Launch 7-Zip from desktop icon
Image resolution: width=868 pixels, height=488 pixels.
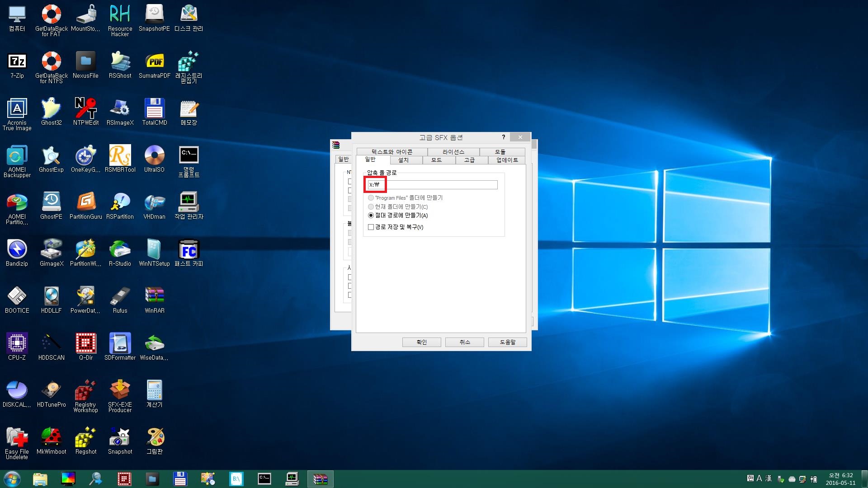(16, 61)
